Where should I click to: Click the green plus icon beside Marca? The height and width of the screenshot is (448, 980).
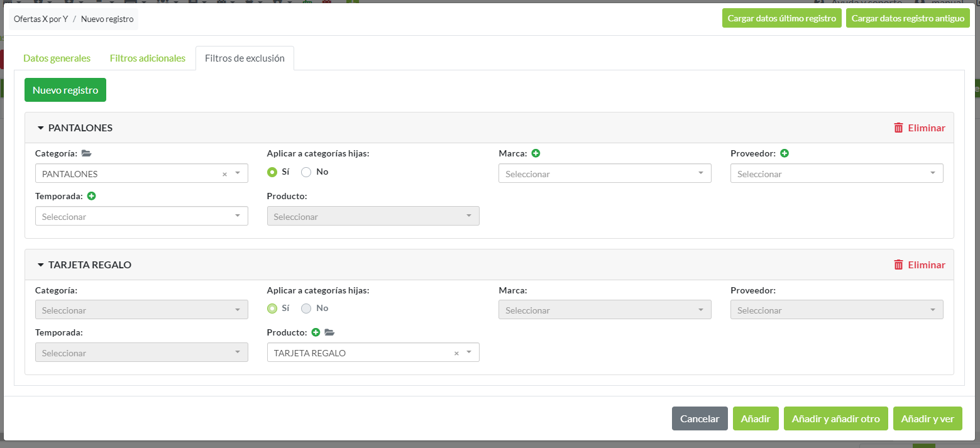click(536, 153)
